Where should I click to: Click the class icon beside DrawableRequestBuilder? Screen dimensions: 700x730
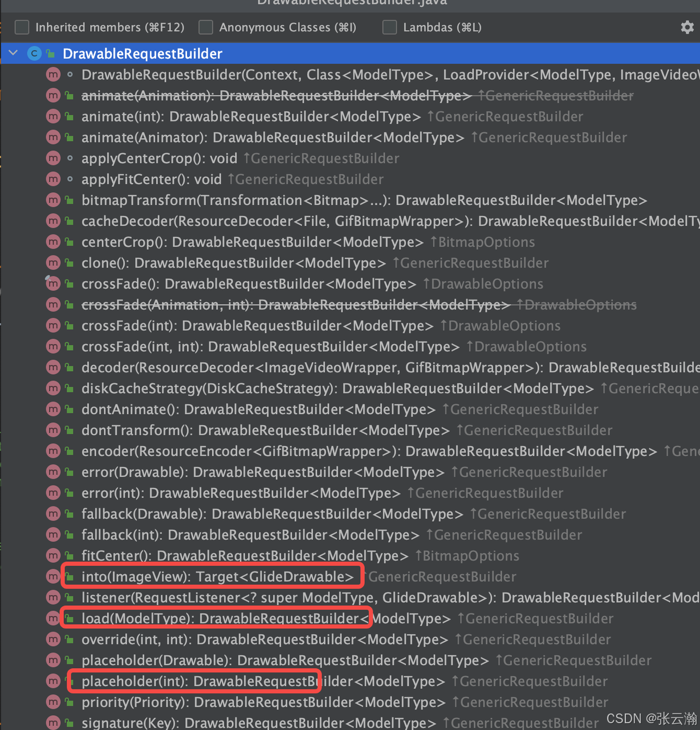[34, 54]
